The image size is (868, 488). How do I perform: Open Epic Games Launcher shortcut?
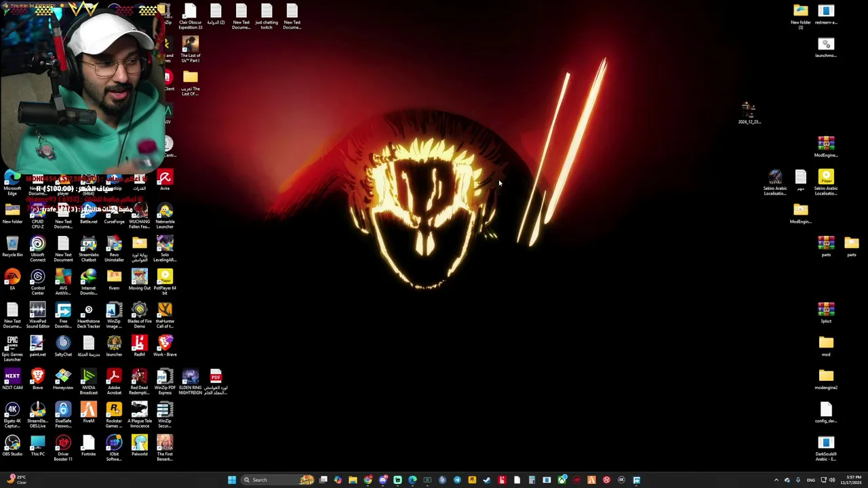click(x=12, y=348)
